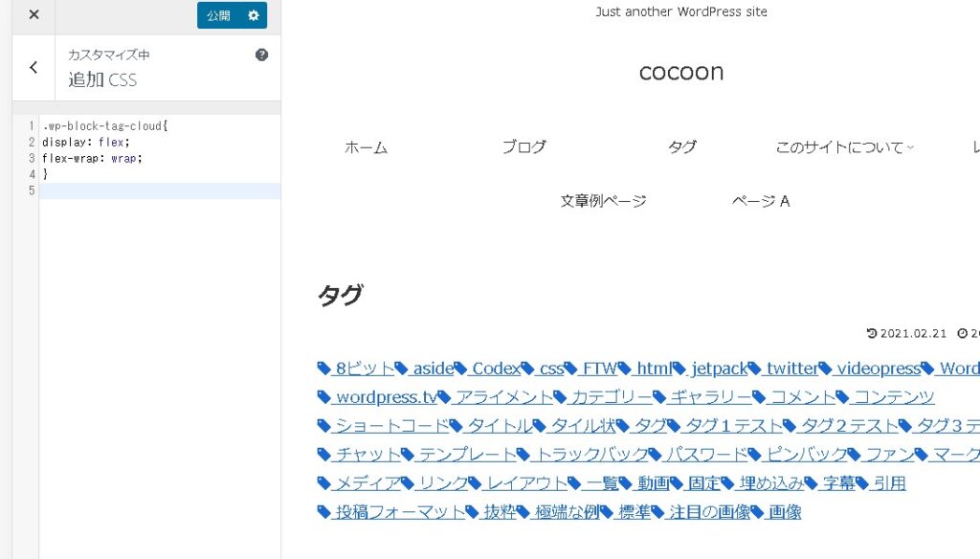Open the ブログ menu item
The height and width of the screenshot is (559, 980).
[523, 147]
